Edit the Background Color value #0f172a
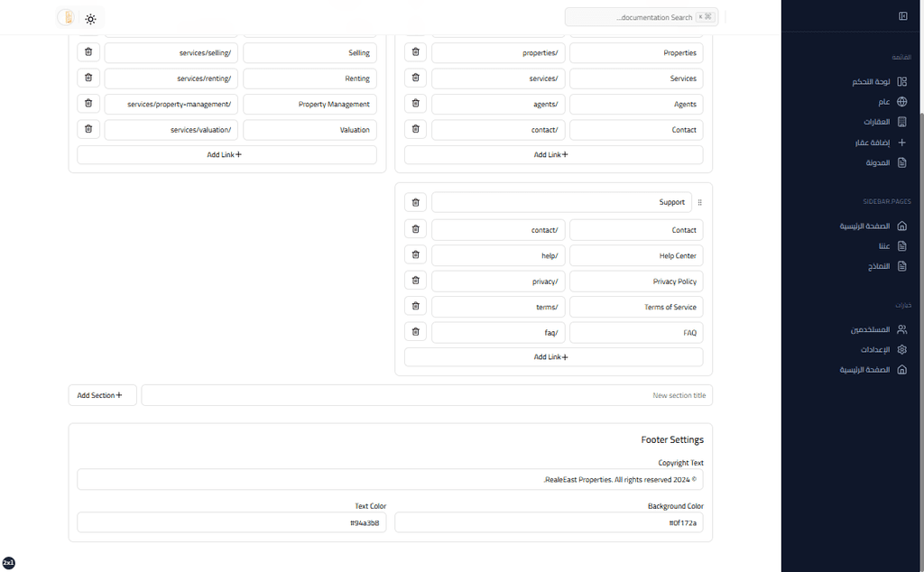 point(549,522)
